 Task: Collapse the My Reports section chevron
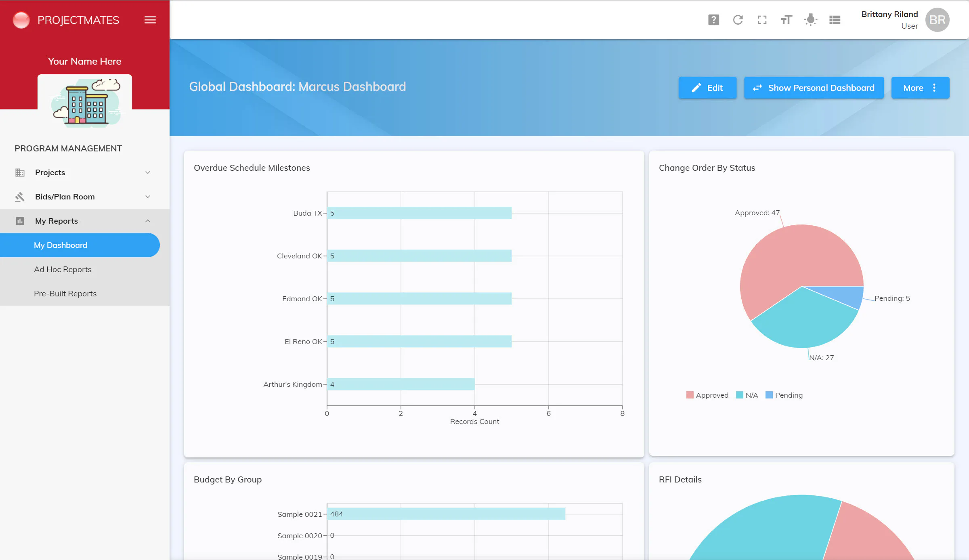pos(148,221)
